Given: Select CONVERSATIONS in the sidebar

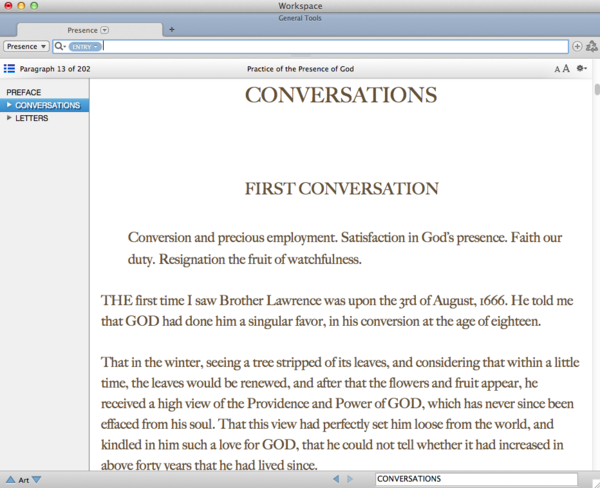Looking at the screenshot, I should click(48, 105).
